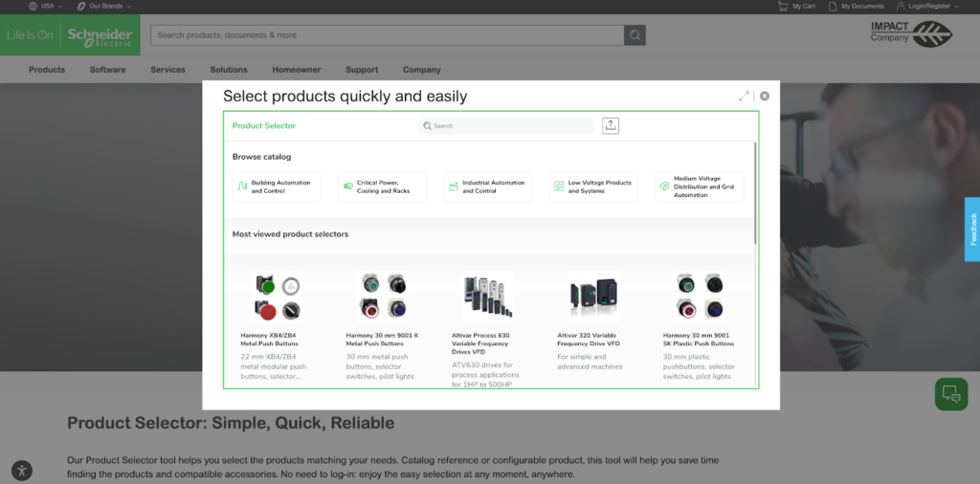
Task: Open the Support menu
Action: pyautogui.click(x=362, y=70)
